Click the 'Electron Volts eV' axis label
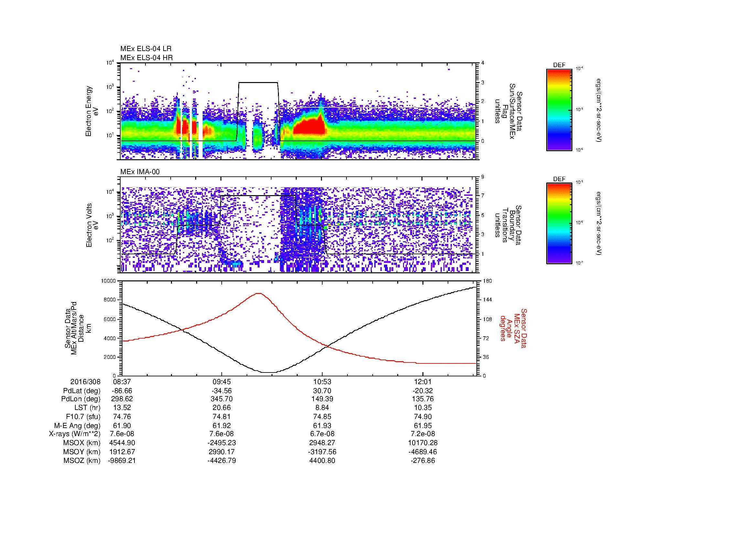This screenshot has height=534, width=756. point(92,225)
